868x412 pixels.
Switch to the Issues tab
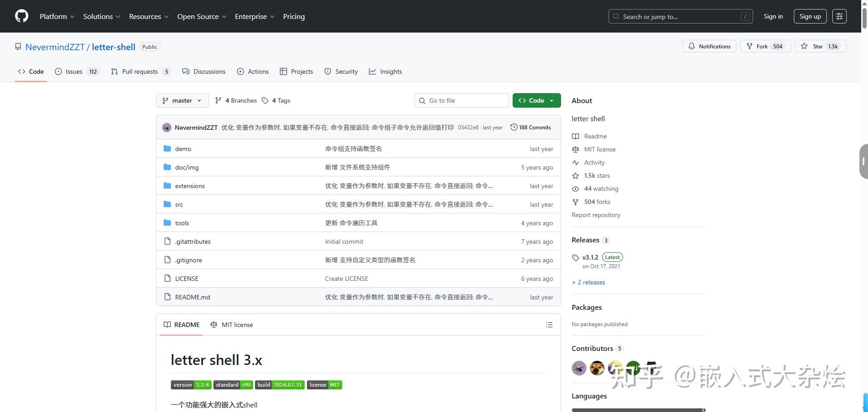[77, 71]
